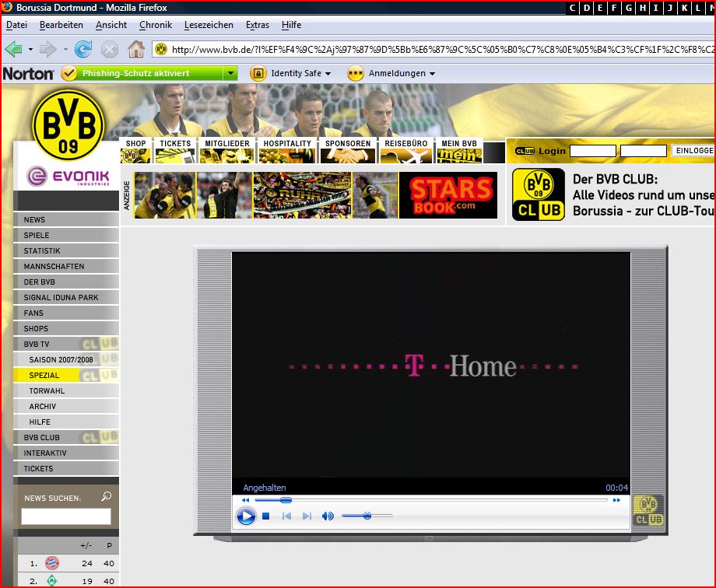
Task: Stop the video with the square button
Action: pos(265,516)
